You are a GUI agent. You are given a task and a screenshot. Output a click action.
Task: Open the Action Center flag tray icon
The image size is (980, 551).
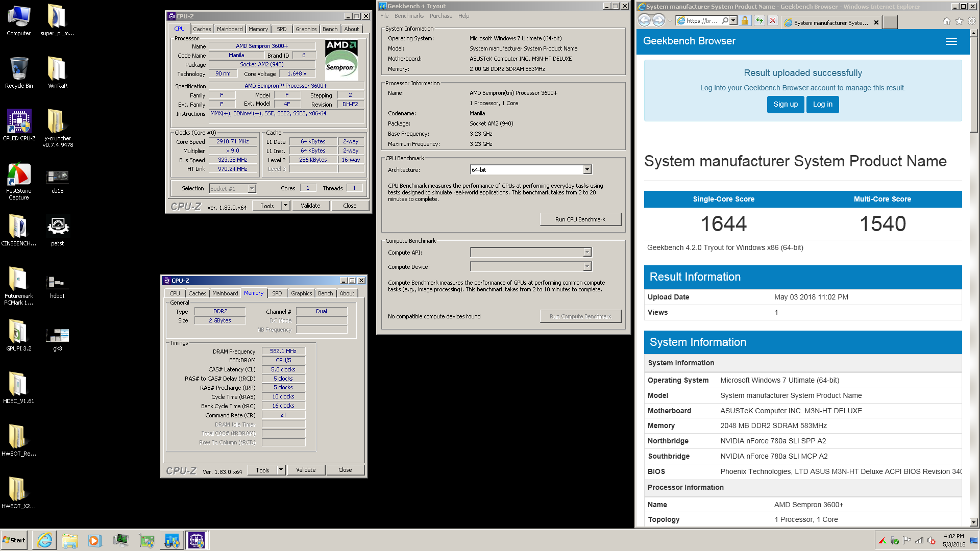point(907,541)
